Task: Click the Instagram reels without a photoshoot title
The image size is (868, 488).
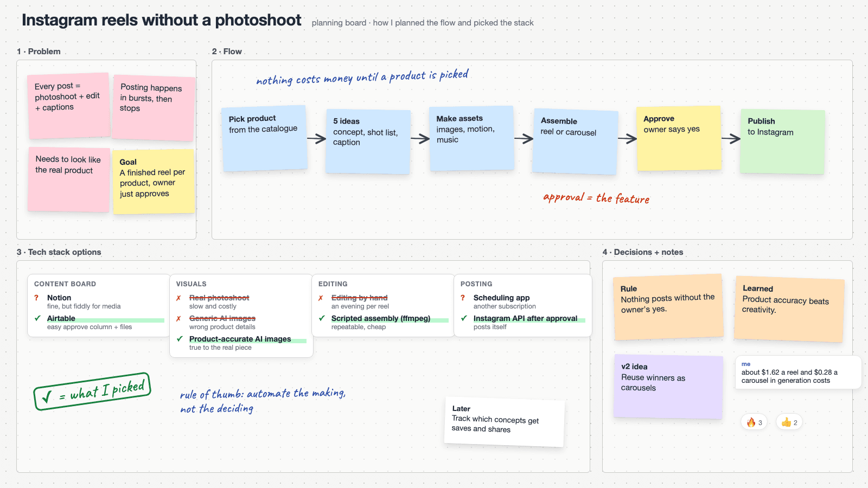Action: point(161,20)
